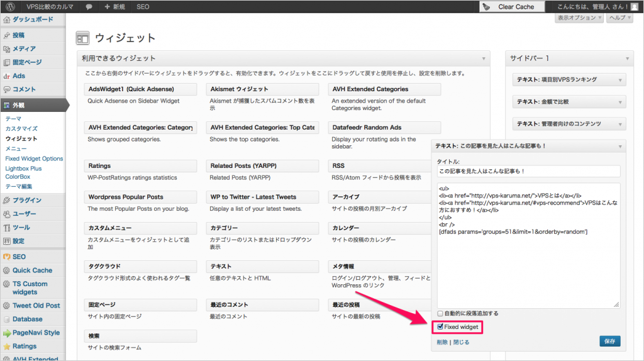The height and width of the screenshot is (361, 644).
Task: Click the Tweet Old Post gear icon
Action: 6,306
